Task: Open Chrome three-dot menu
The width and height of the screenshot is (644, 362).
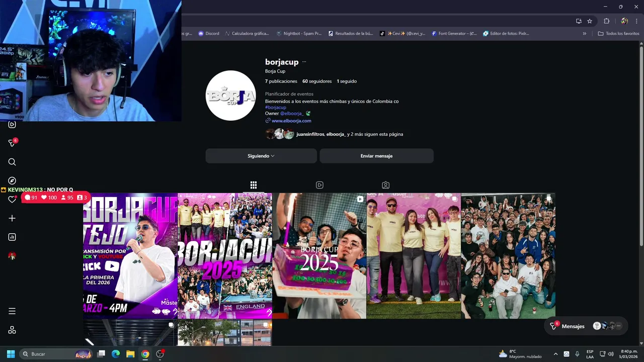Action: [x=636, y=21]
